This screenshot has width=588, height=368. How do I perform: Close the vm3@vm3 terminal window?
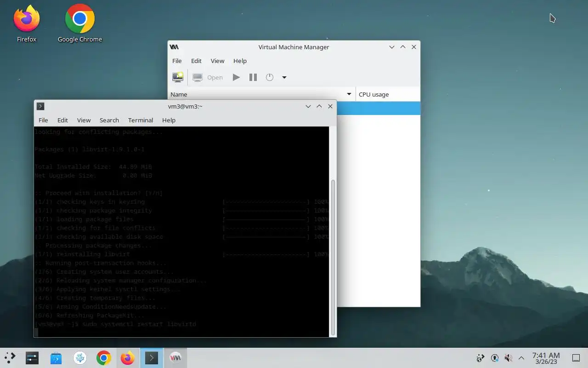pos(330,106)
